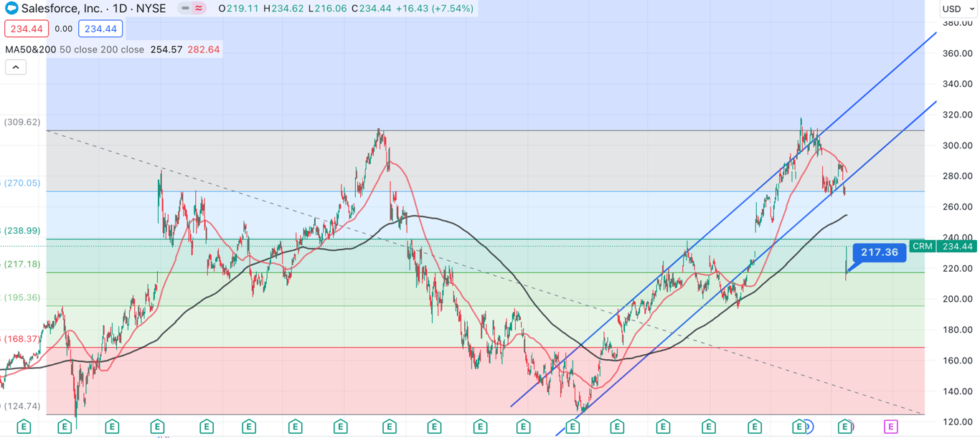Click the 280.00 price axis label
Viewport: 980px width, 438px height.
[x=958, y=176]
